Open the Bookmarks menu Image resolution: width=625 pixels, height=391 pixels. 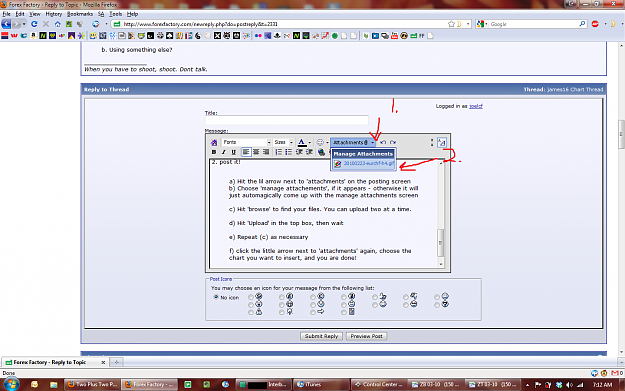pos(80,14)
